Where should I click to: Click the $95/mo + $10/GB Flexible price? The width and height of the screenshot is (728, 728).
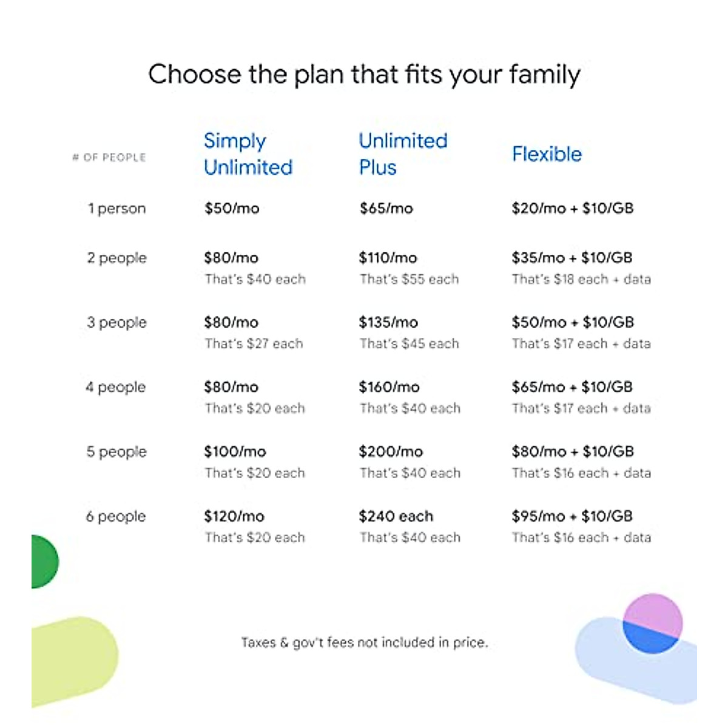(571, 516)
